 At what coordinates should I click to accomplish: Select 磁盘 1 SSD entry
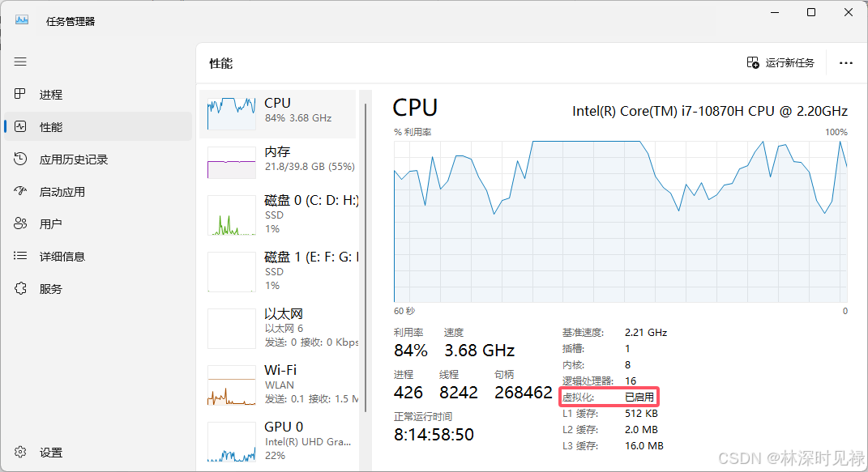coord(278,271)
